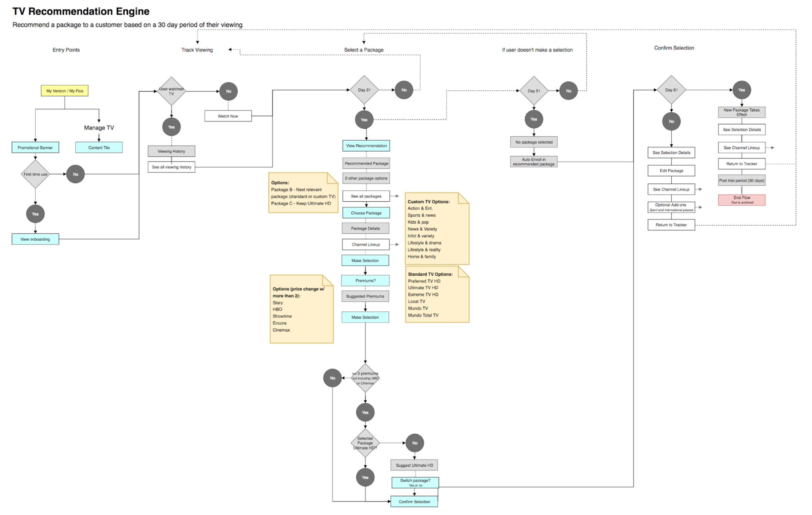The width and height of the screenshot is (812, 515).
Task: Click the Day 31 diamond
Action: (x=364, y=90)
